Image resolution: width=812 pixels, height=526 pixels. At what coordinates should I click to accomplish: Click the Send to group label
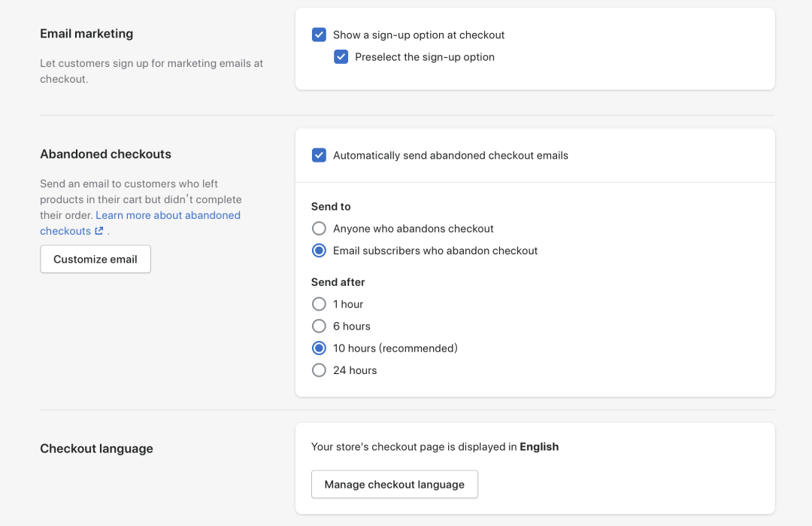331,206
